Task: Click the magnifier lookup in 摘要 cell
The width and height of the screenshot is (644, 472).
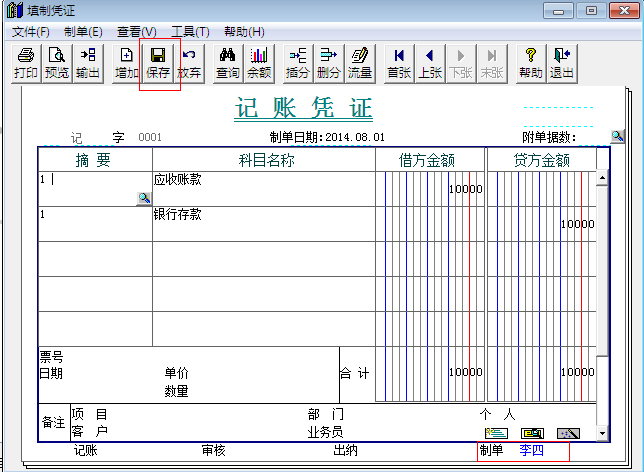Action: click(144, 199)
